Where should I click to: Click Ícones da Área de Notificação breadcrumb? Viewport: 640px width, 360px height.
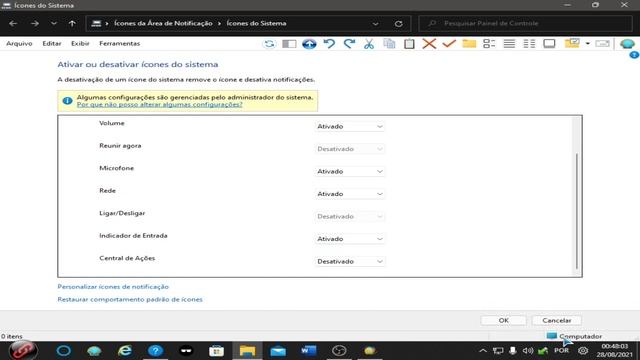click(x=163, y=23)
